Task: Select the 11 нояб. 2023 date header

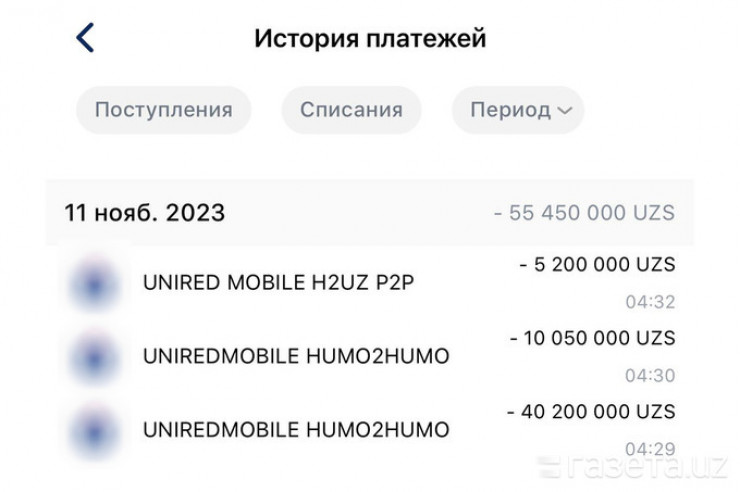Action: point(145,213)
